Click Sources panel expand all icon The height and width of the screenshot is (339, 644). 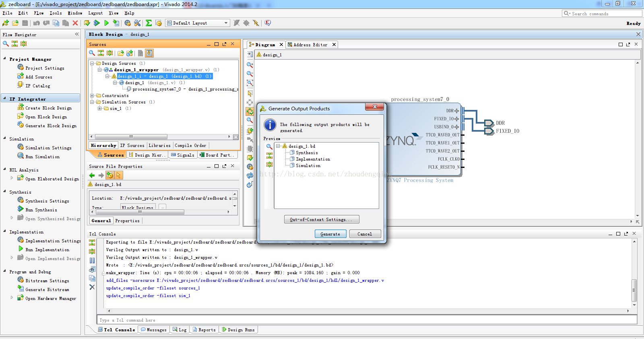109,53
